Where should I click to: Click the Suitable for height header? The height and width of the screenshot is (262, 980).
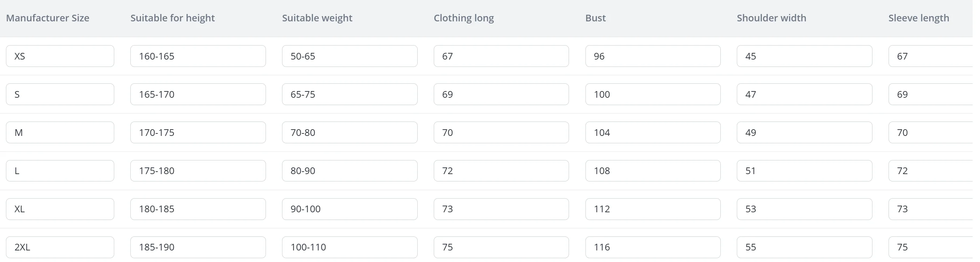[172, 18]
